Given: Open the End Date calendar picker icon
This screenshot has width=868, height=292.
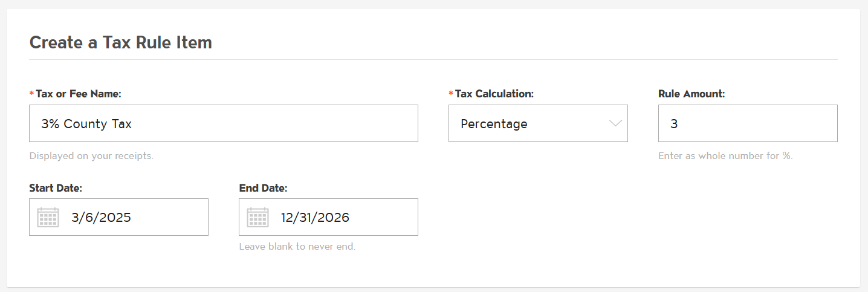Looking at the screenshot, I should click(257, 217).
